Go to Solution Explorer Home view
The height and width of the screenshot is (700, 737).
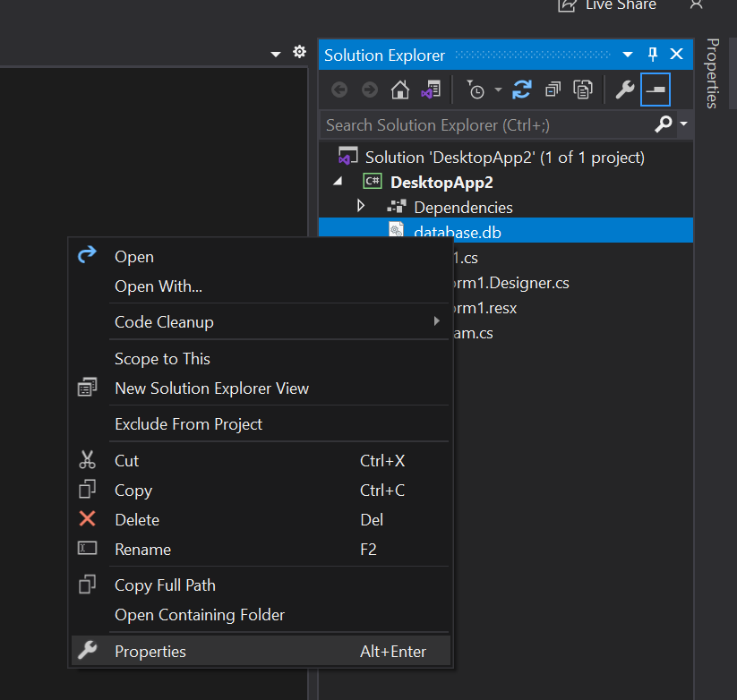400,90
